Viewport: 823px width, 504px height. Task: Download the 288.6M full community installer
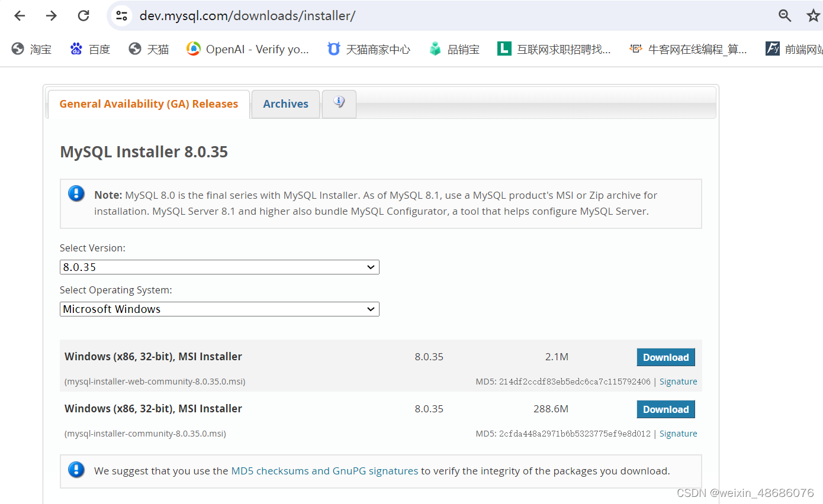pyautogui.click(x=666, y=409)
